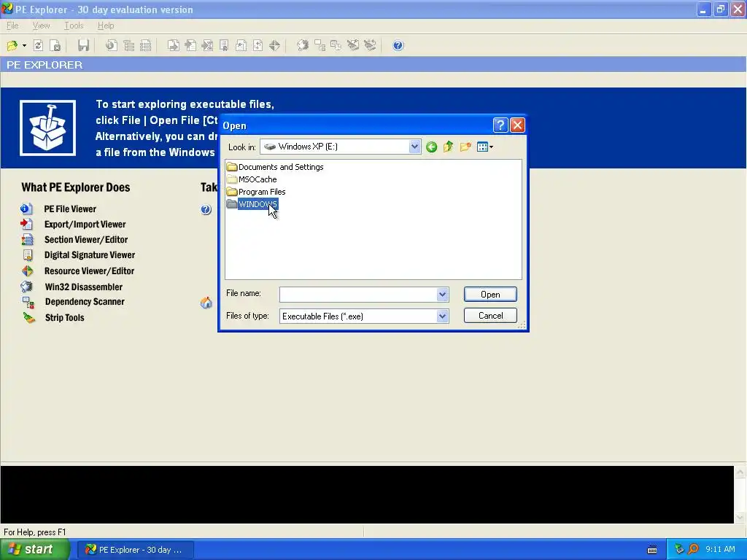Click the gear icon beside Win32 Disassembler
Screen dimensions: 747x560
[27, 287]
